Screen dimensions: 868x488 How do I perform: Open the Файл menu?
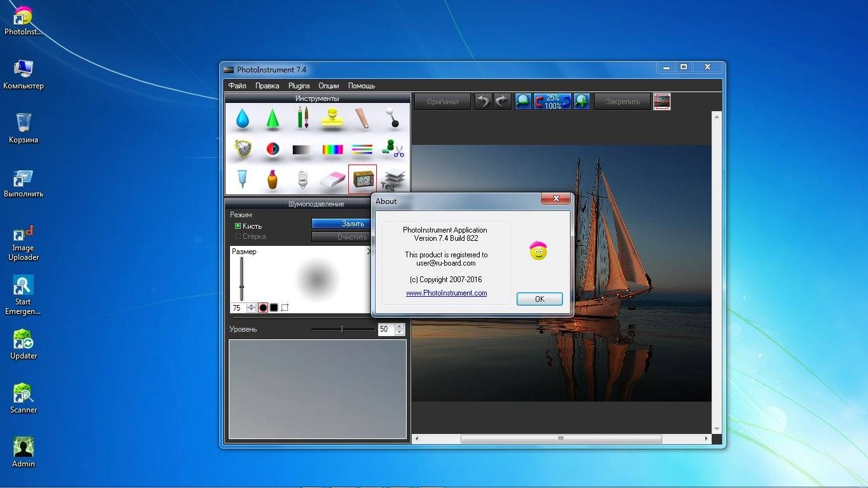237,86
